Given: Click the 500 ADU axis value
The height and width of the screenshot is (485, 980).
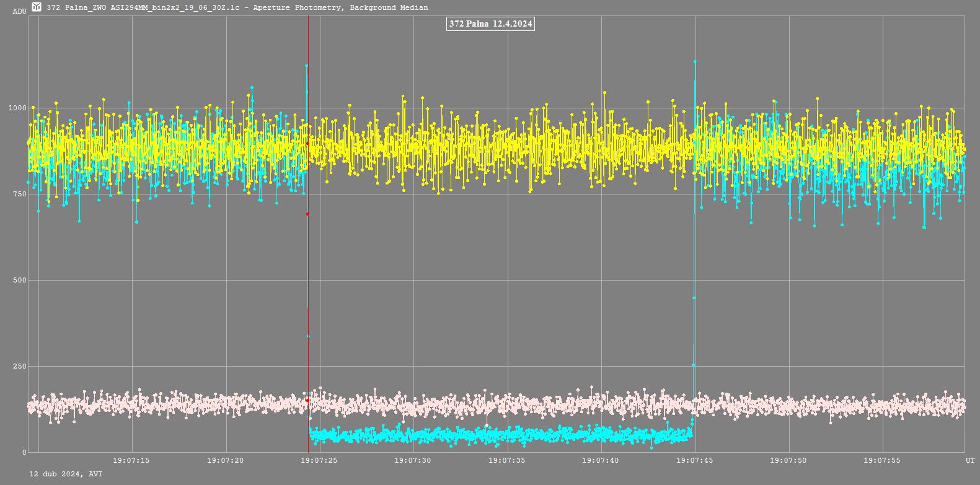Looking at the screenshot, I should tap(19, 281).
